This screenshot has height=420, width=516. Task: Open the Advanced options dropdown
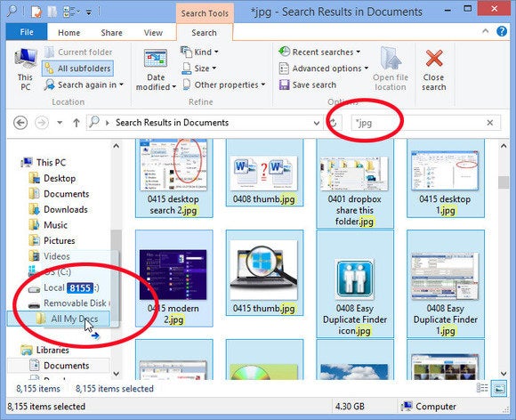324,69
